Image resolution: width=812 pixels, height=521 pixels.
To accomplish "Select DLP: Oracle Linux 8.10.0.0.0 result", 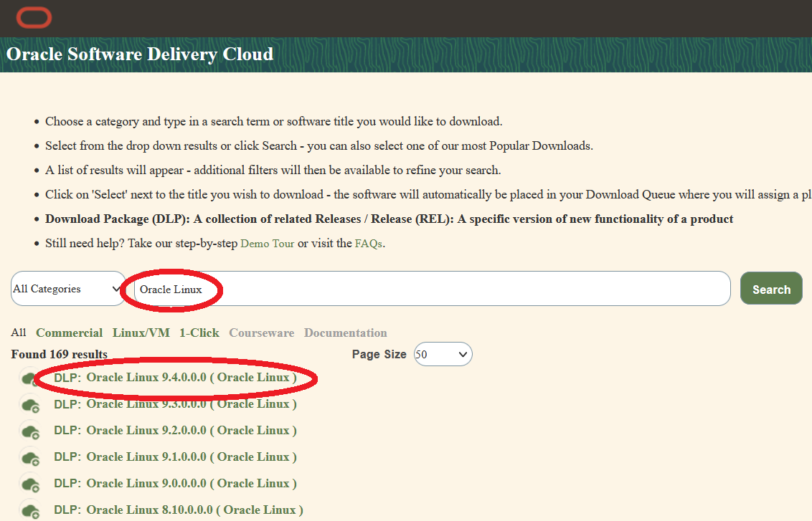I will (x=179, y=510).
